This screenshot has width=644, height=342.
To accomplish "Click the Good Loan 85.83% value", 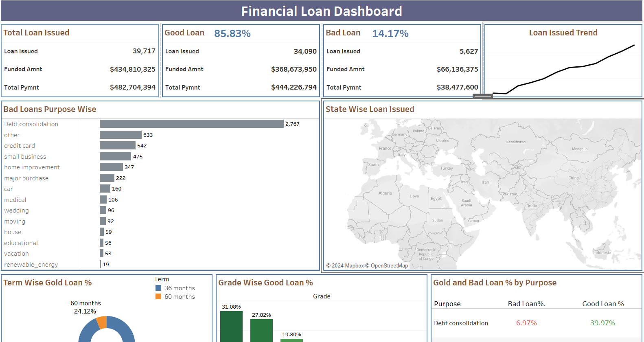I will (x=232, y=33).
